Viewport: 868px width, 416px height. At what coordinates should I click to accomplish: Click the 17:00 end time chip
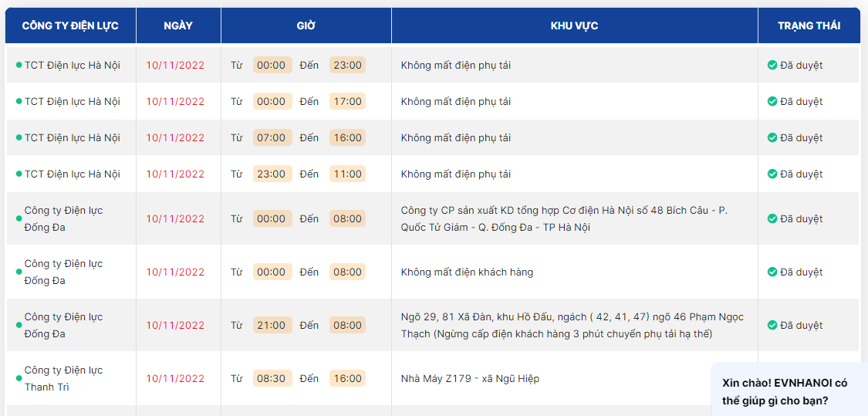347,102
